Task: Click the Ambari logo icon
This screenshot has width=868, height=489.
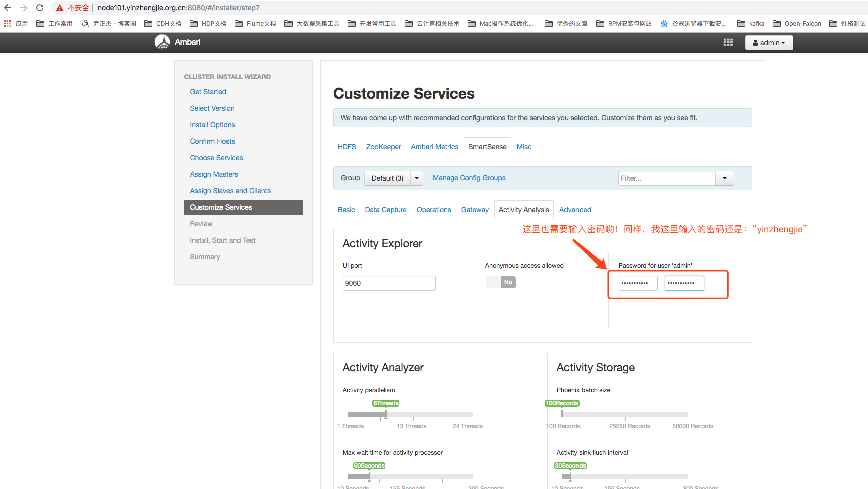Action: point(162,42)
